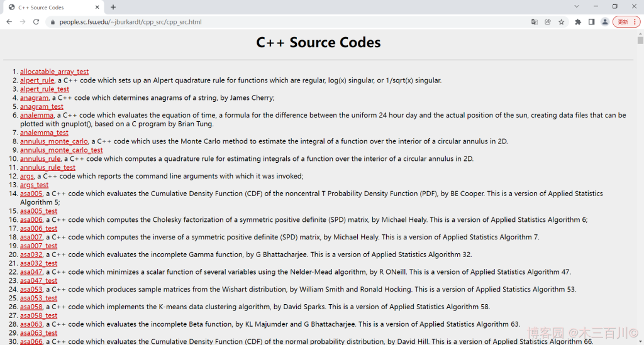The image size is (644, 345).
Task: Open the annulus_monte_carlo link
Action: click(x=53, y=141)
